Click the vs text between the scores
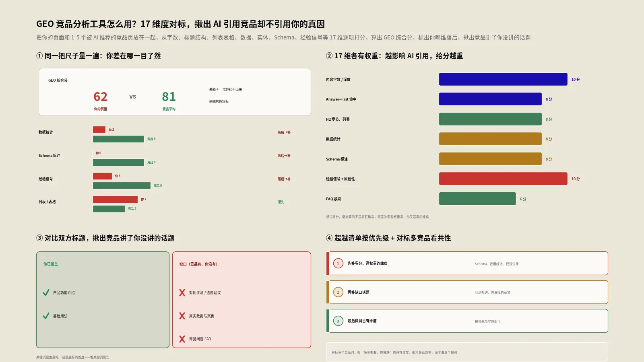 (x=133, y=97)
